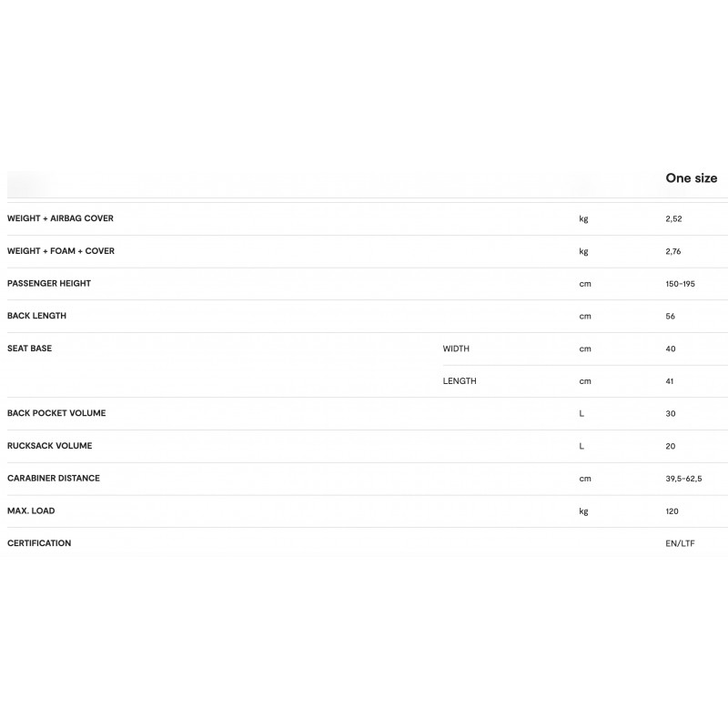
Task: Click the One size column header
Action: pyautogui.click(x=691, y=178)
